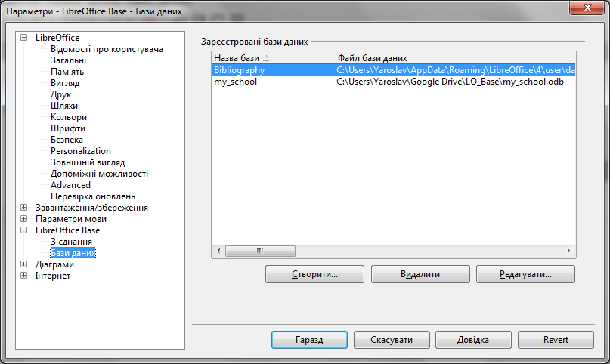Open Відомості про користувача settings
610x364 pixels.
click(x=107, y=49)
